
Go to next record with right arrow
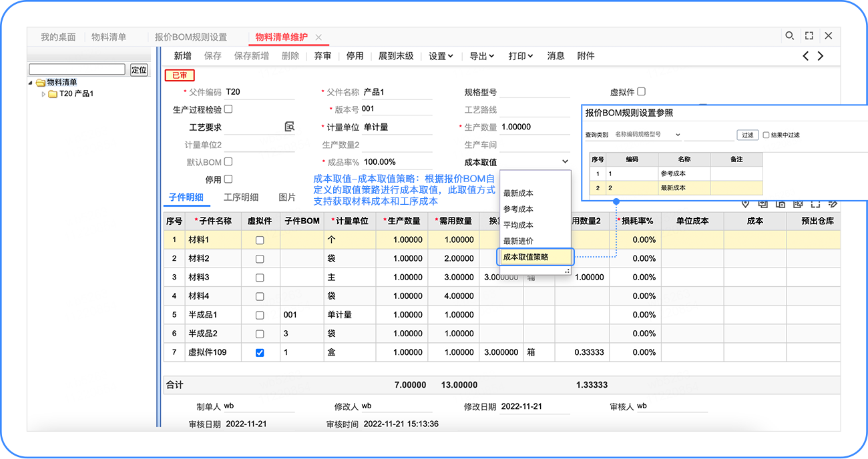(x=821, y=56)
